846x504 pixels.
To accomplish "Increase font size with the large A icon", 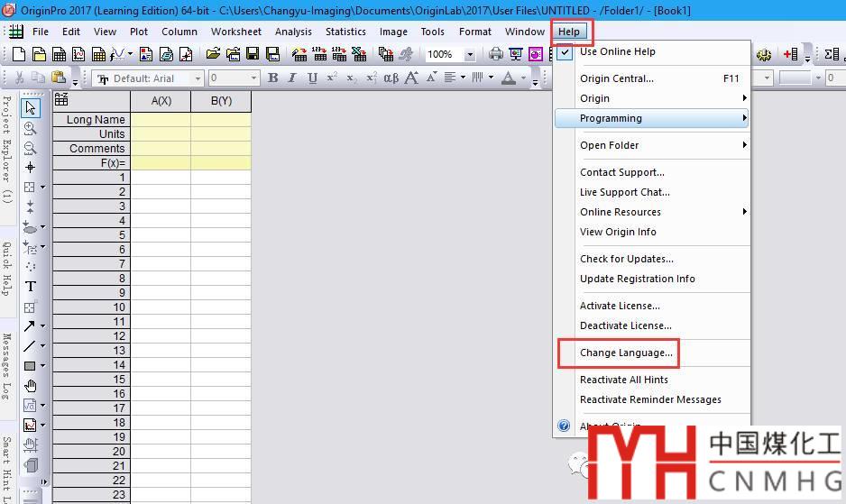I will (411, 78).
